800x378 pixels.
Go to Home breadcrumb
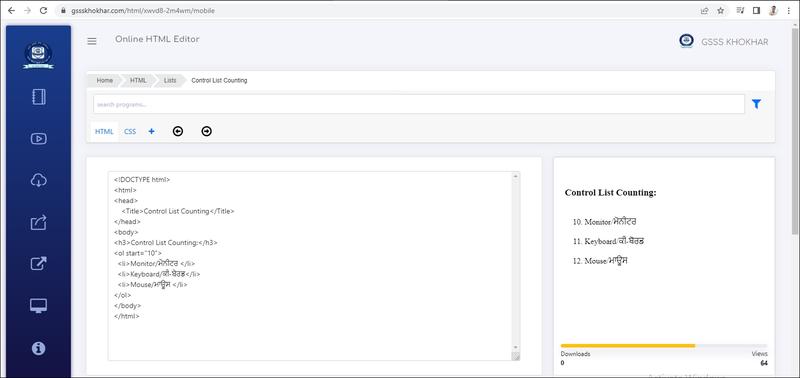[105, 81]
